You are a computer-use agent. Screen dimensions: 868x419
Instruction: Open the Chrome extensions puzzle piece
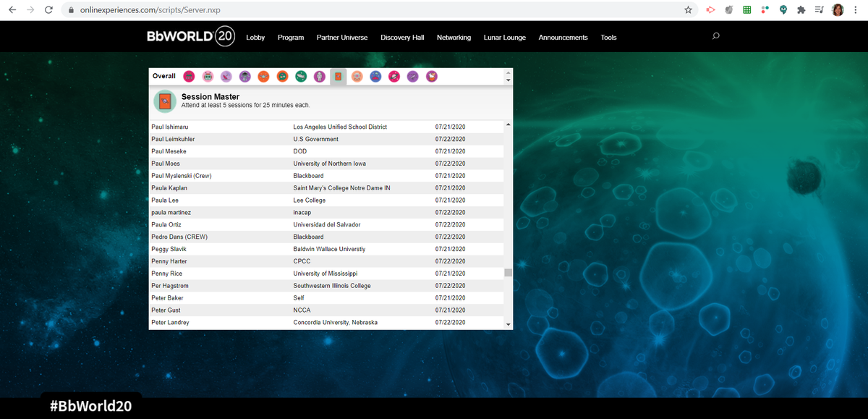pos(801,10)
